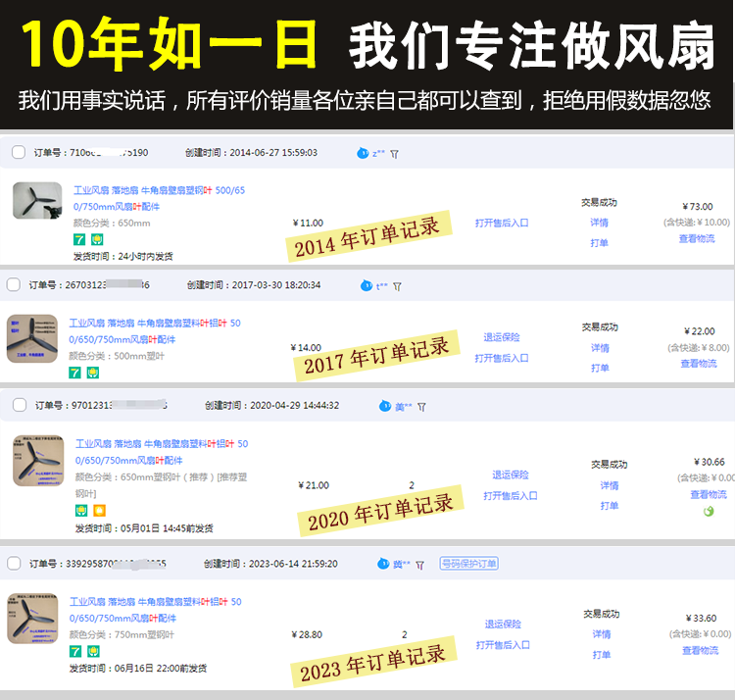Screen dimensions: 735x700
Task: Click 打单 on the 2017 order
Action: pos(600,368)
